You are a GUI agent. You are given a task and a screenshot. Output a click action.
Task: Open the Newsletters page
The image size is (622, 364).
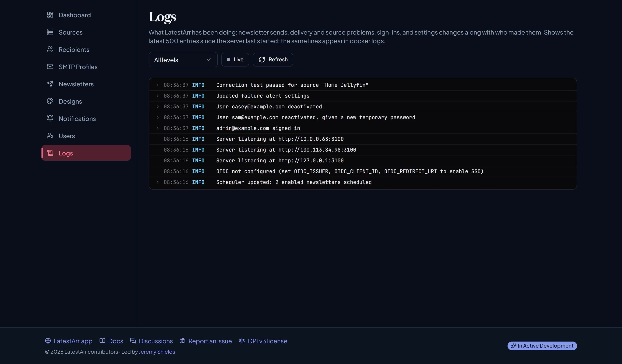pyautogui.click(x=86, y=84)
